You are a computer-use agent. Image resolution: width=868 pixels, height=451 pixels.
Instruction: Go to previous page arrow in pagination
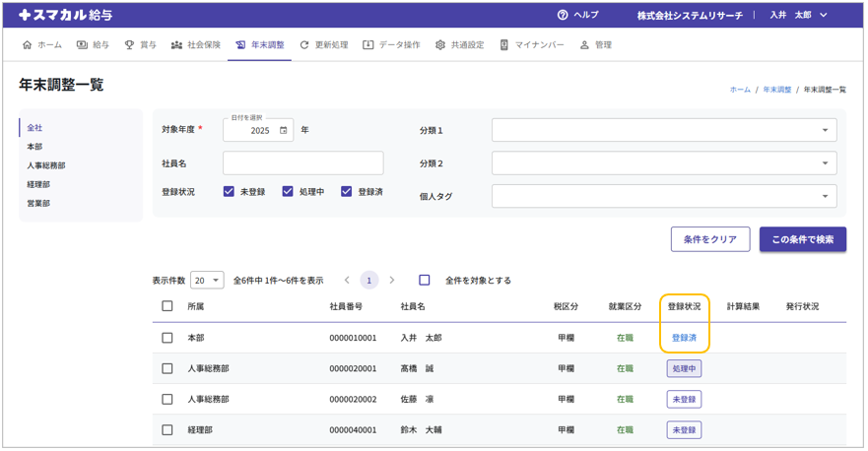[x=347, y=281]
